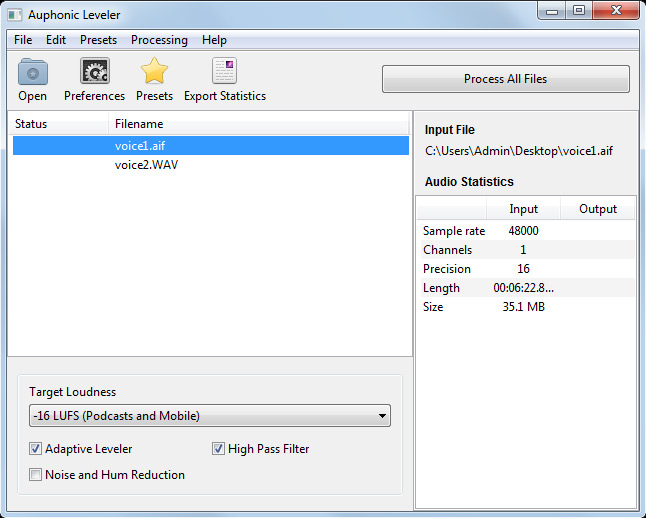Open the Help menu
Screen dimensions: 646x518
coord(214,40)
